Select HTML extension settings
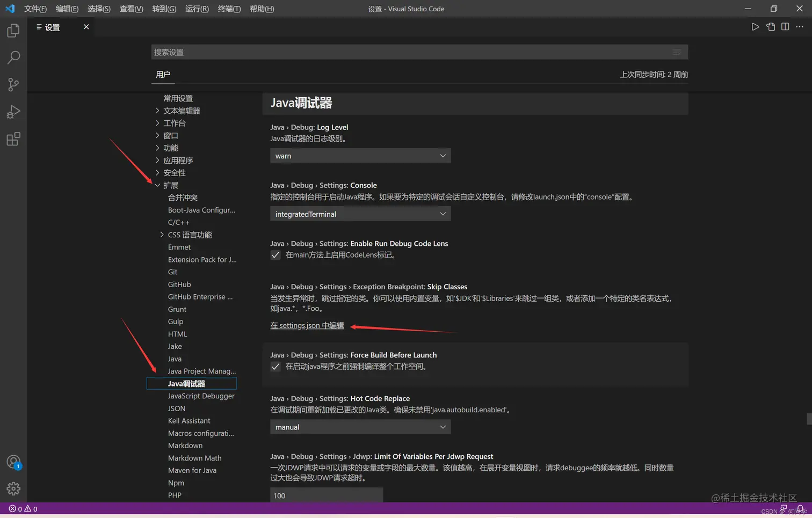This screenshot has width=812, height=518. pyautogui.click(x=177, y=333)
